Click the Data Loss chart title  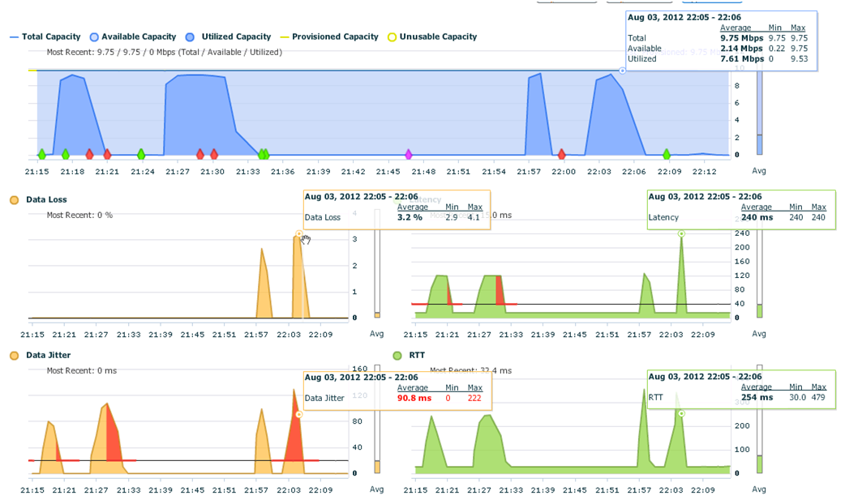(46, 199)
